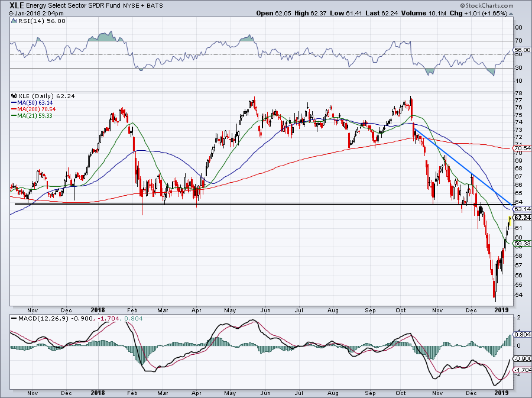Viewport: 532px width, 398px height.
Task: Click the blue 63.14 price tag on the right axis
Action: click(x=523, y=209)
